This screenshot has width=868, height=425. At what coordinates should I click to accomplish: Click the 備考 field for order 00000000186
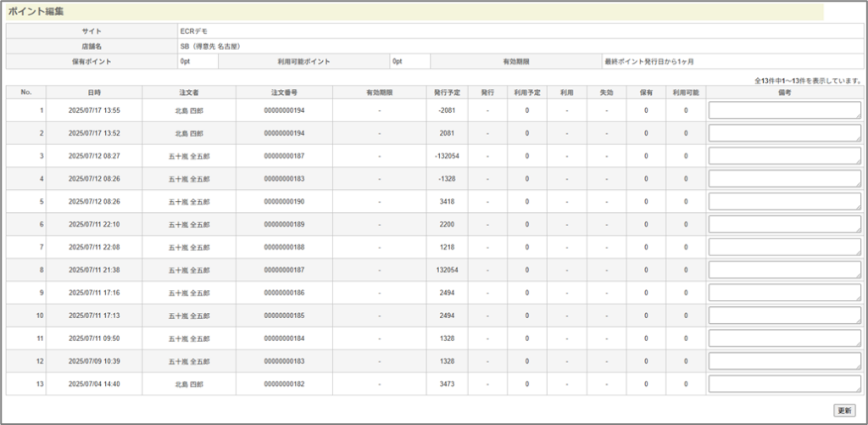784,293
